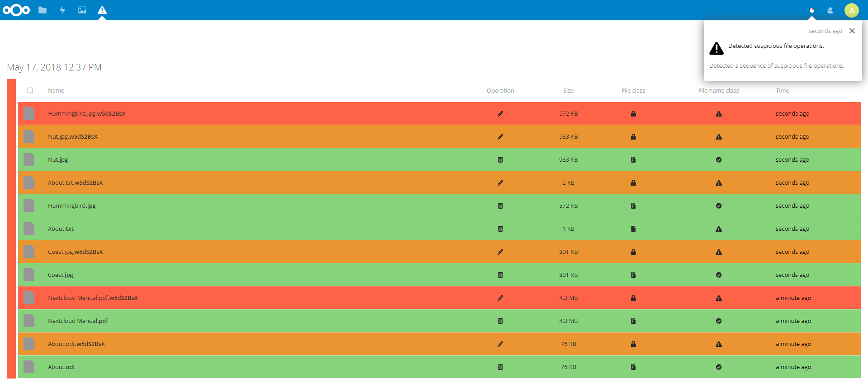Toggle the select-all checkbox beside Name
The image size is (868, 388).
[x=30, y=90]
